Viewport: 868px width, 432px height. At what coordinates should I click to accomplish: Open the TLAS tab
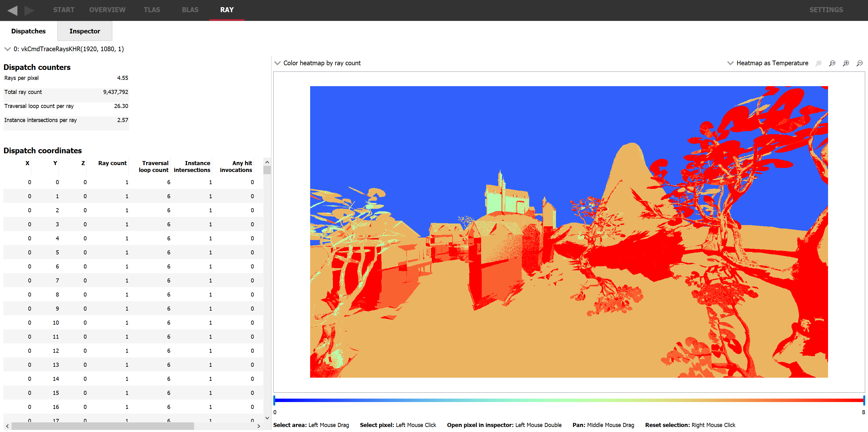coord(152,10)
